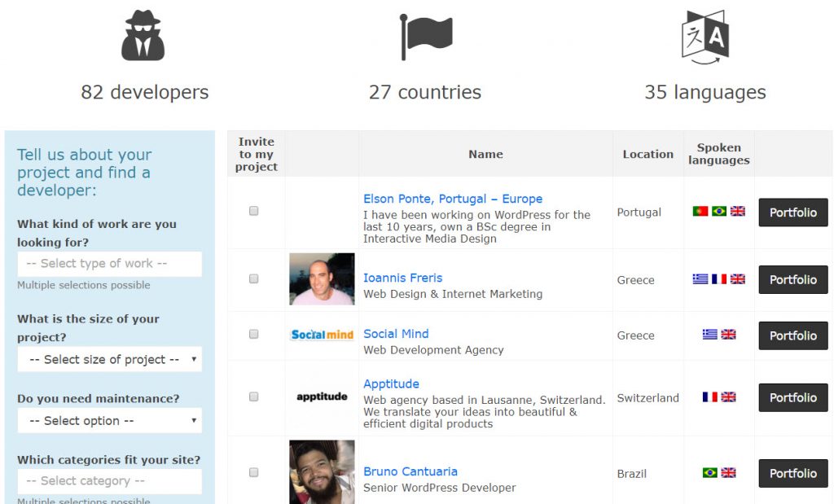Viewport: 834px width, 504px height.
Task: Expand the maintenance Select option dropdown
Action: pyautogui.click(x=109, y=421)
